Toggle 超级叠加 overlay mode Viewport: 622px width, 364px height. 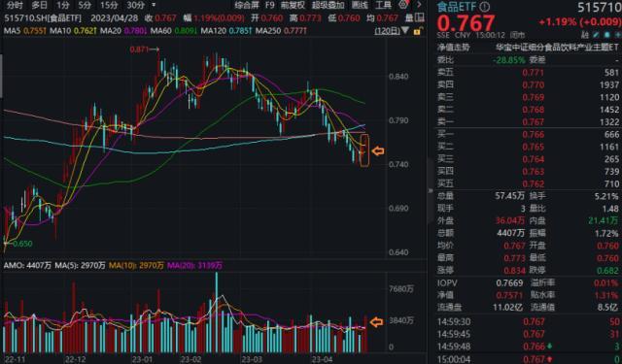(328, 5)
